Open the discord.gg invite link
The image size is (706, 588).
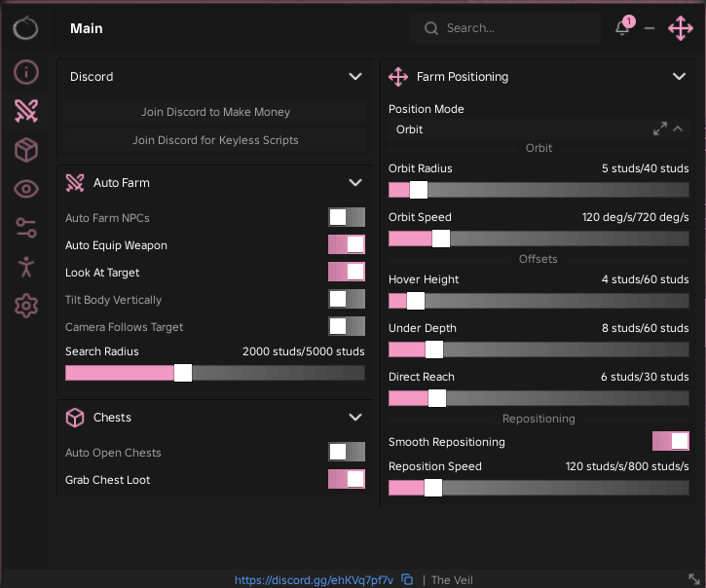[x=314, y=580]
